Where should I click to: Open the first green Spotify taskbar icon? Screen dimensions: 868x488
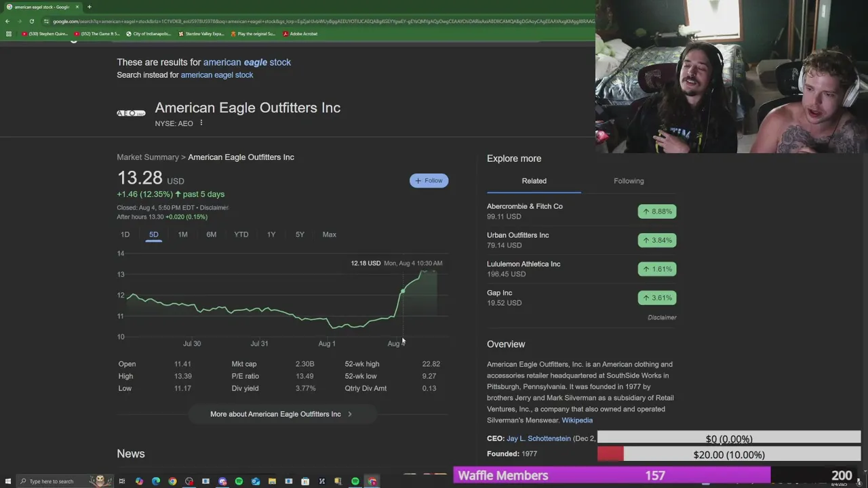coord(239,481)
